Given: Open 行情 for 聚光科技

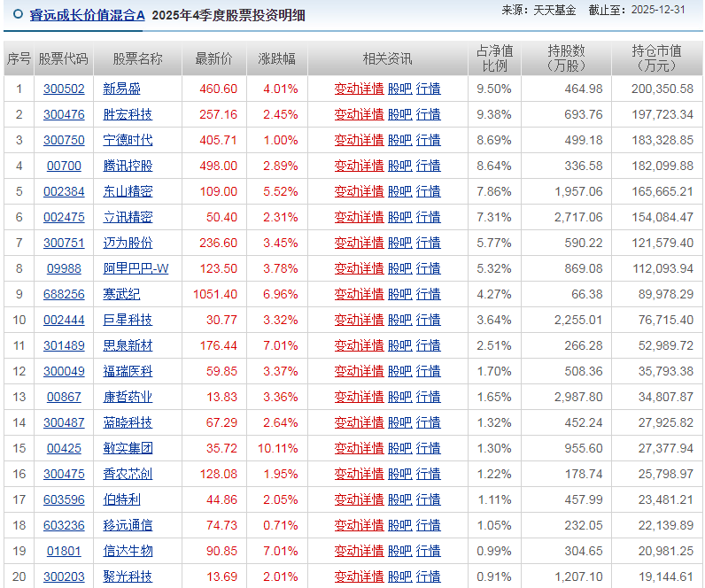Looking at the screenshot, I should (428, 576).
